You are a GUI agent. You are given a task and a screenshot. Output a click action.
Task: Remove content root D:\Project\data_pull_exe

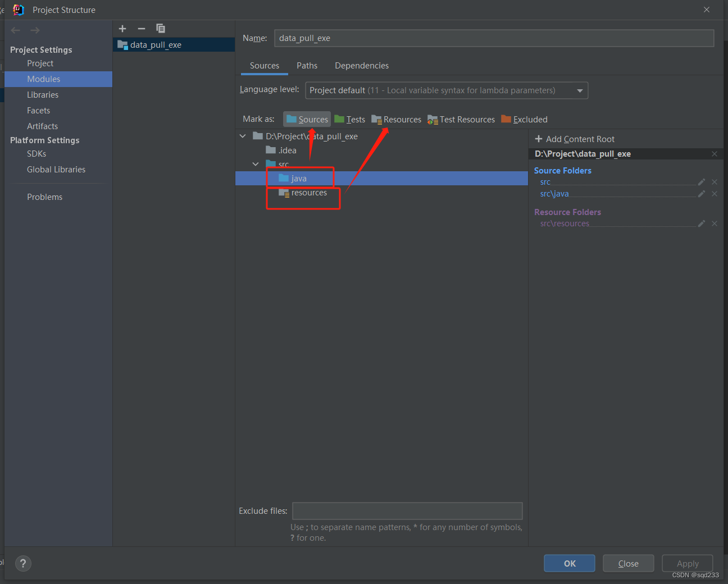(715, 154)
